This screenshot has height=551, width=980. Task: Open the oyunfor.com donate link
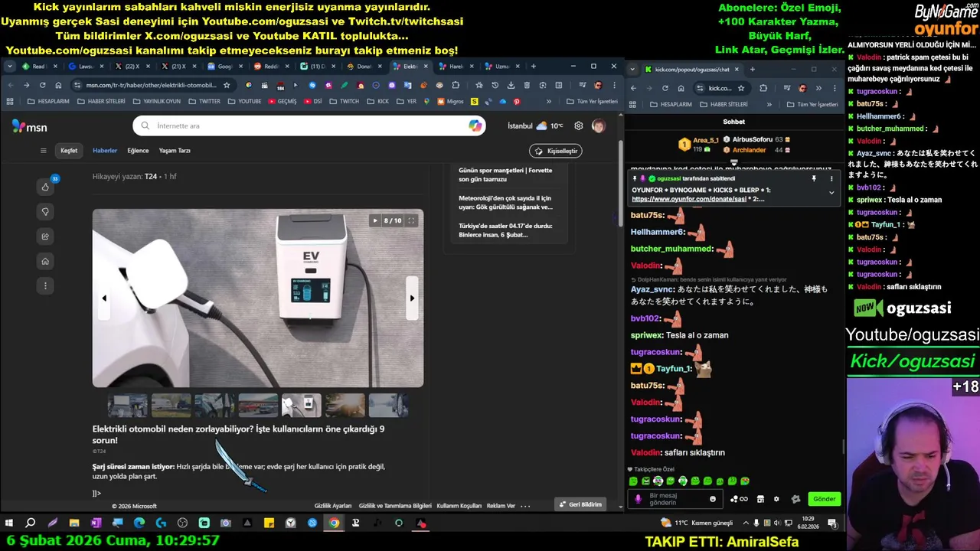click(689, 199)
